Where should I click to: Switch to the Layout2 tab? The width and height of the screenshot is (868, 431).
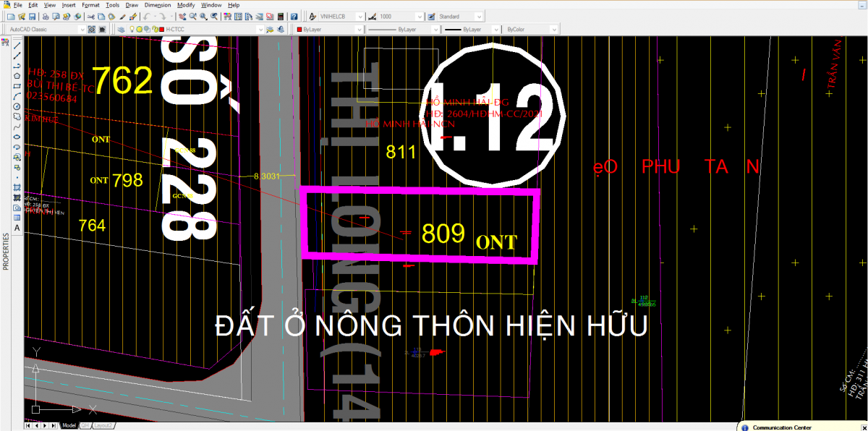(x=103, y=426)
